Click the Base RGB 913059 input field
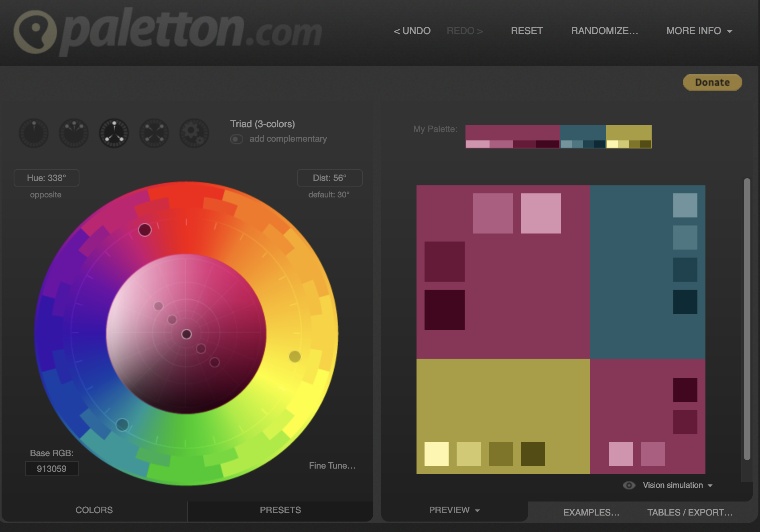The height and width of the screenshot is (532, 760). point(52,469)
